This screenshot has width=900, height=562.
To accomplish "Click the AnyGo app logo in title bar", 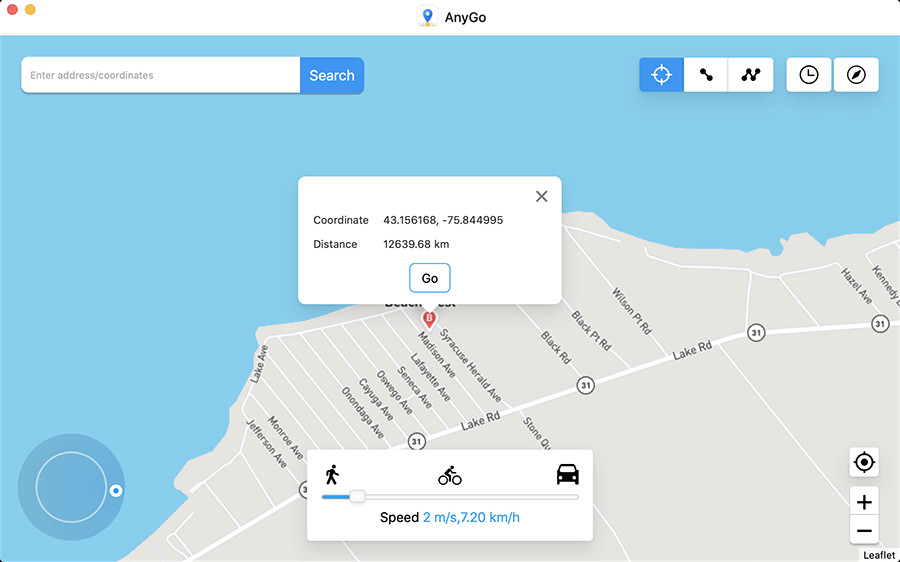I will click(x=427, y=17).
